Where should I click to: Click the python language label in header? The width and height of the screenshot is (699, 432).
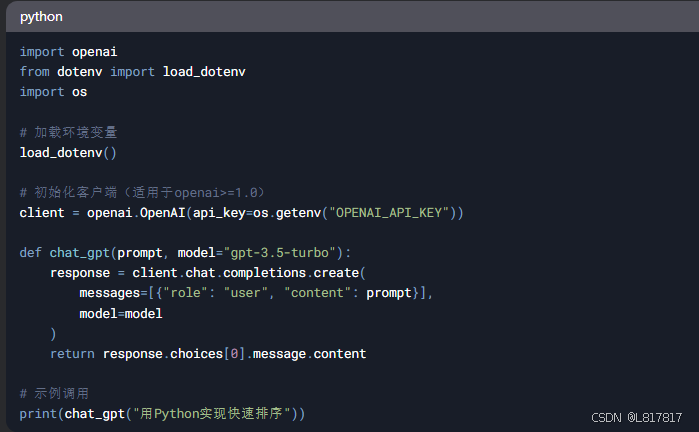(x=41, y=17)
